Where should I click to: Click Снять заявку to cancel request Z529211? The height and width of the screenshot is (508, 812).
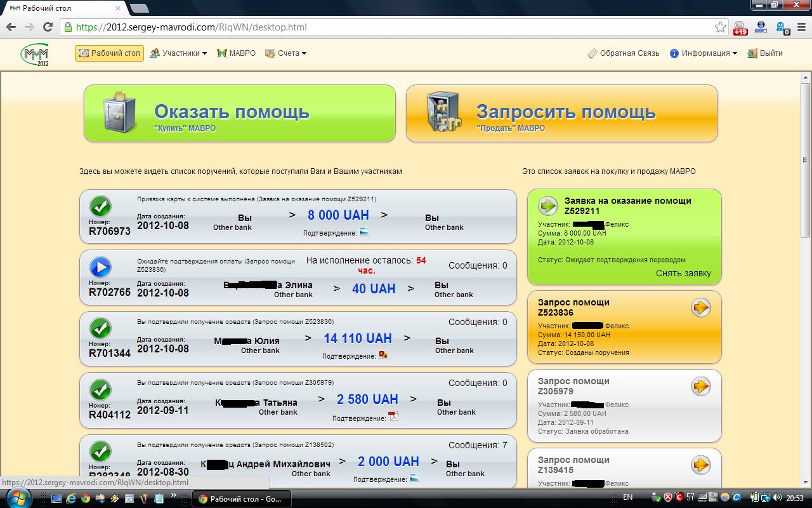click(683, 274)
